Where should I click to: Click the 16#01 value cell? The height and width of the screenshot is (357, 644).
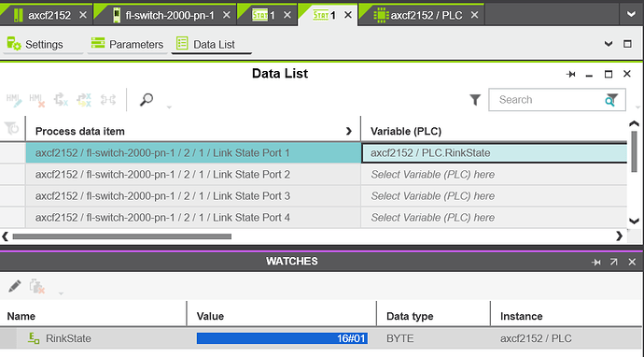(282, 338)
